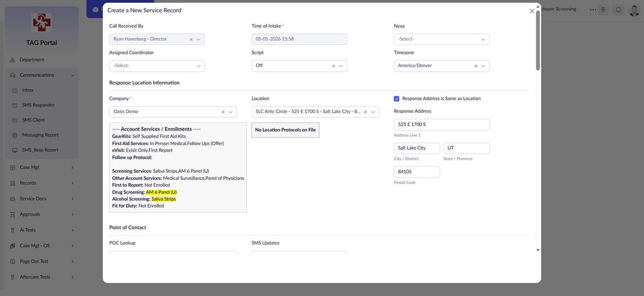Open SMS Client page
The image size is (644, 296).
click(x=33, y=120)
